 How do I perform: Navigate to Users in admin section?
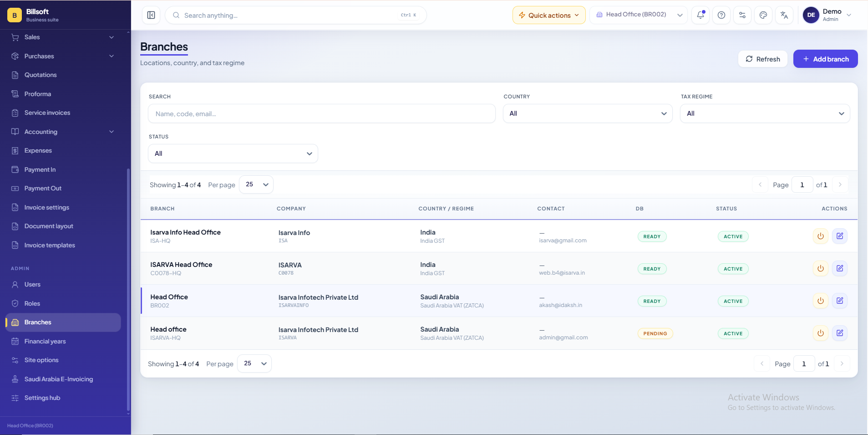pyautogui.click(x=63, y=284)
